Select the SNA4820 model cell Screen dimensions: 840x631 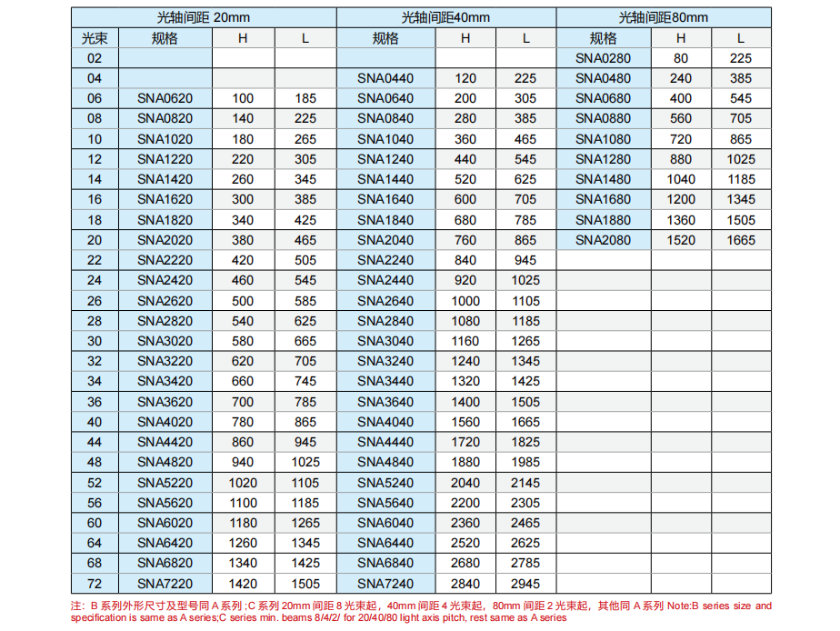click(x=165, y=462)
